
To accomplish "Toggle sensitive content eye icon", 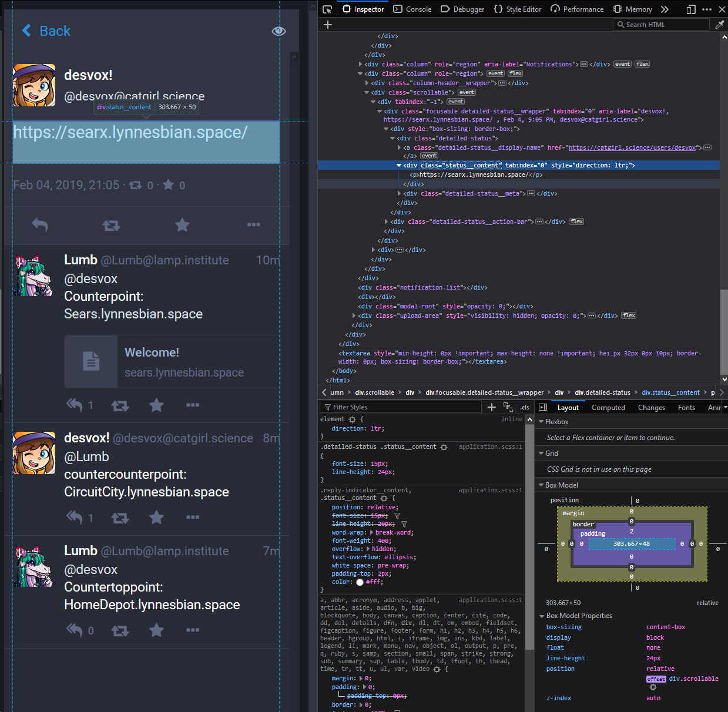I will [x=279, y=31].
